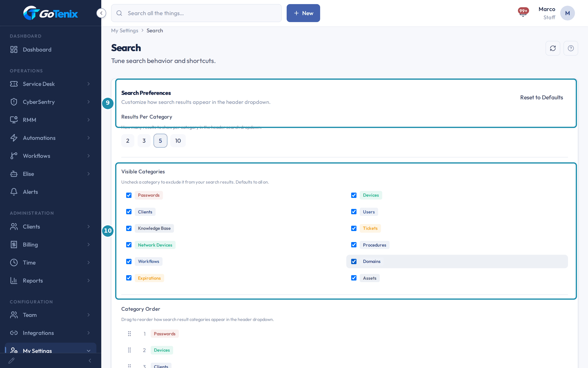Open the Dashboard menu item
The height and width of the screenshot is (368, 588).
(51, 49)
